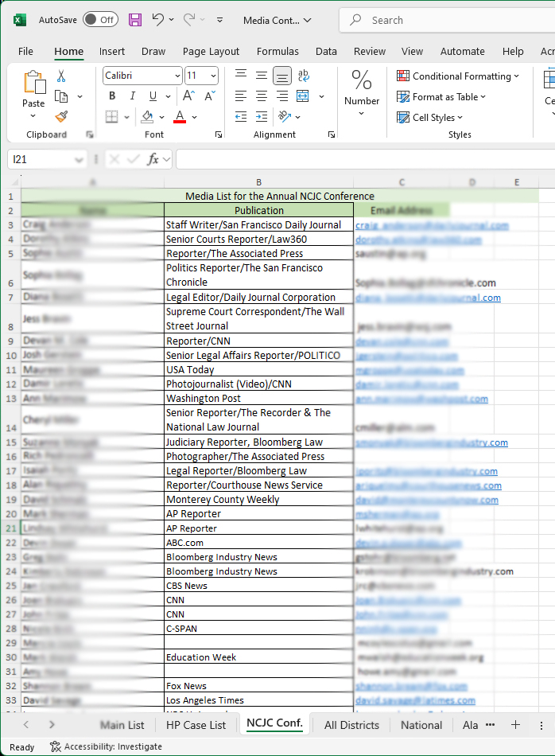Click the Save icon in title bar
The height and width of the screenshot is (756, 555).
tap(135, 20)
